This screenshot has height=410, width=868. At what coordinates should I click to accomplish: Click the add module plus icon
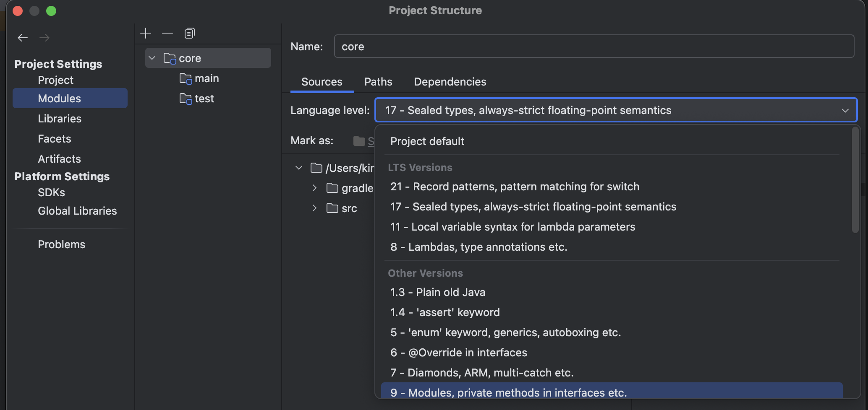146,33
